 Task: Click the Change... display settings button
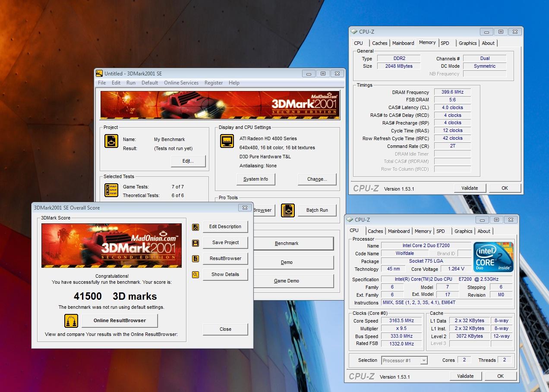tap(317, 179)
